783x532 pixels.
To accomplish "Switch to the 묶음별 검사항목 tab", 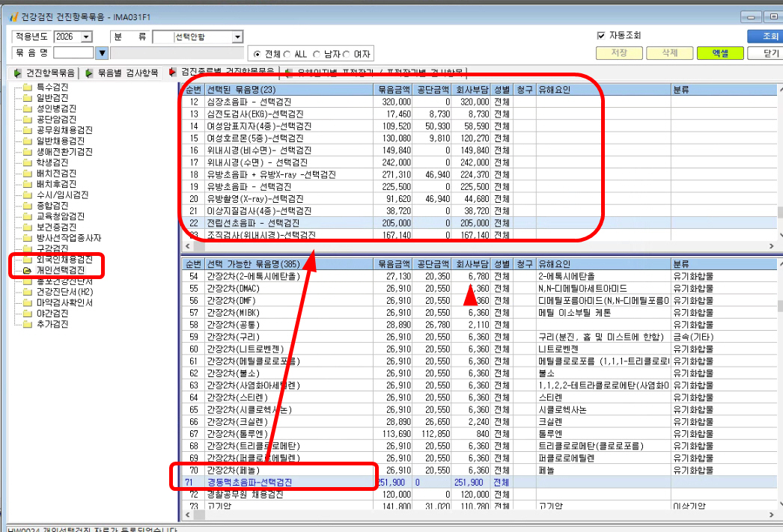I will pos(123,73).
